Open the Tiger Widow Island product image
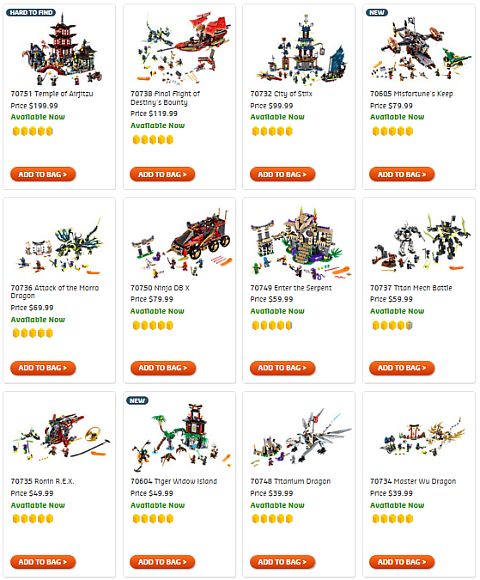Viewport: 480px width, 580px height. pos(180,436)
